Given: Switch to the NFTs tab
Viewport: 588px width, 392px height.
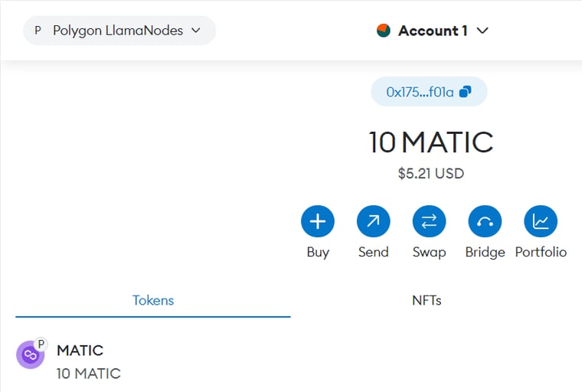Looking at the screenshot, I should point(426,300).
